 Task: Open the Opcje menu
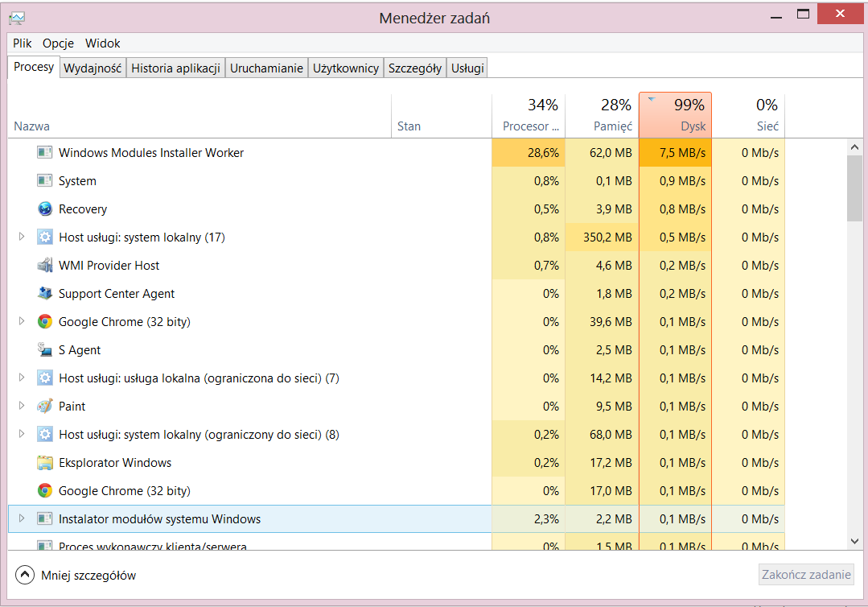(x=58, y=43)
